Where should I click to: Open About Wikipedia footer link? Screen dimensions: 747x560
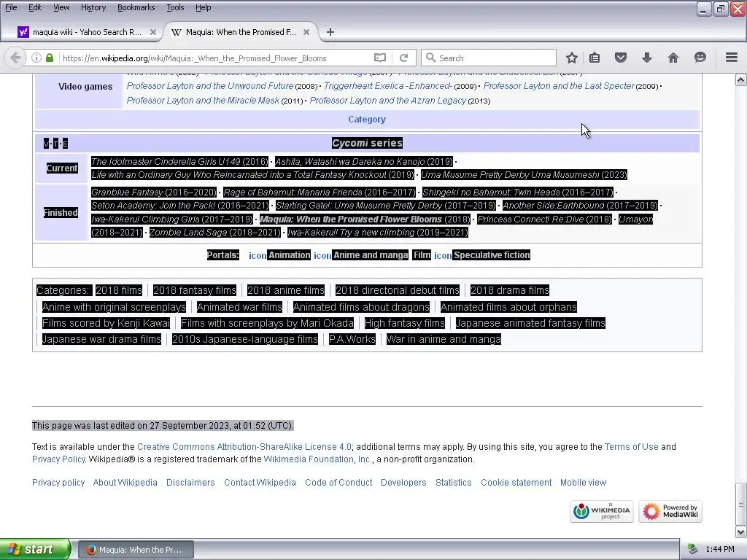[125, 483]
